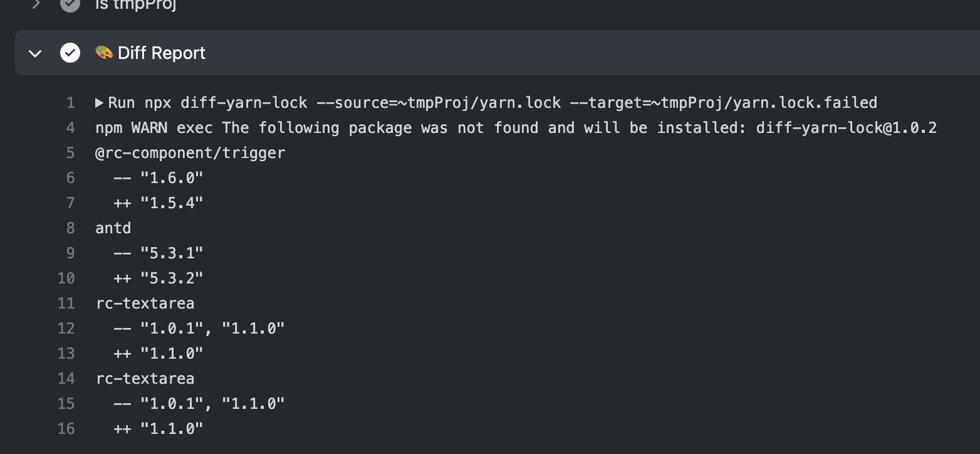
Task: Click the palette emoji beside Diff Report
Action: click(x=104, y=53)
